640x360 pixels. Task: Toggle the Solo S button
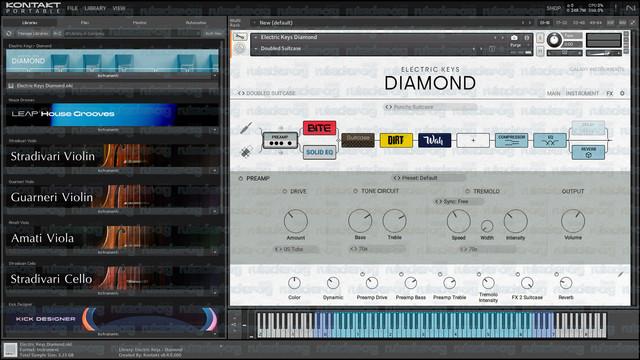click(540, 38)
